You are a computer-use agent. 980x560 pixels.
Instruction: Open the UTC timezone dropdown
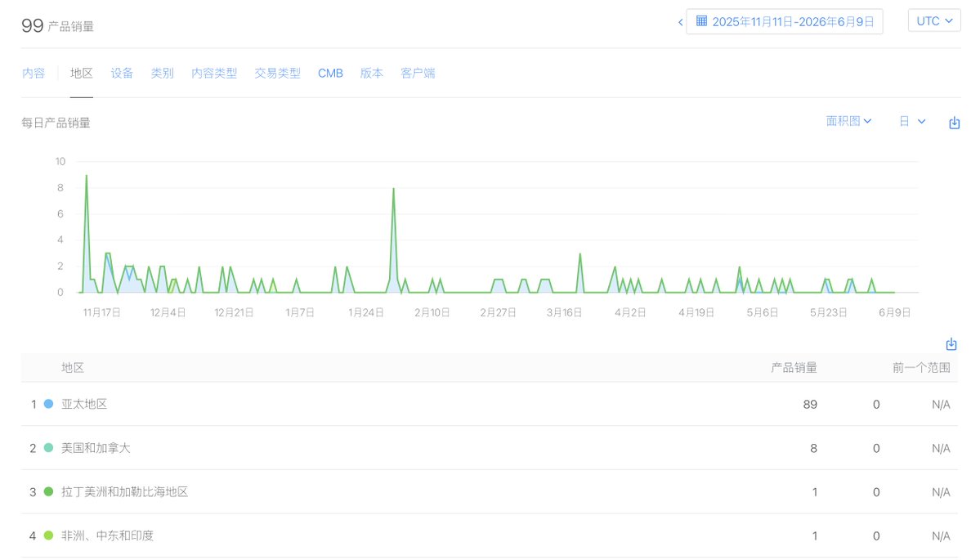click(x=933, y=20)
